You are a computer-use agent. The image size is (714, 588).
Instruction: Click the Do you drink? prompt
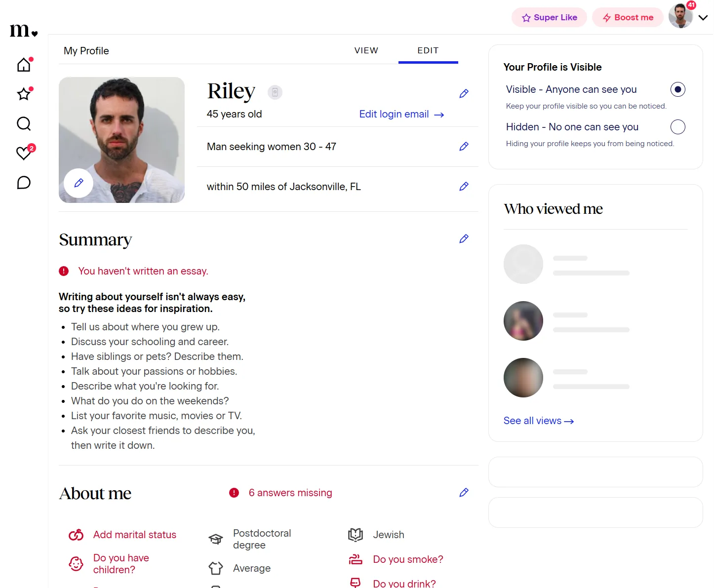coord(404,583)
